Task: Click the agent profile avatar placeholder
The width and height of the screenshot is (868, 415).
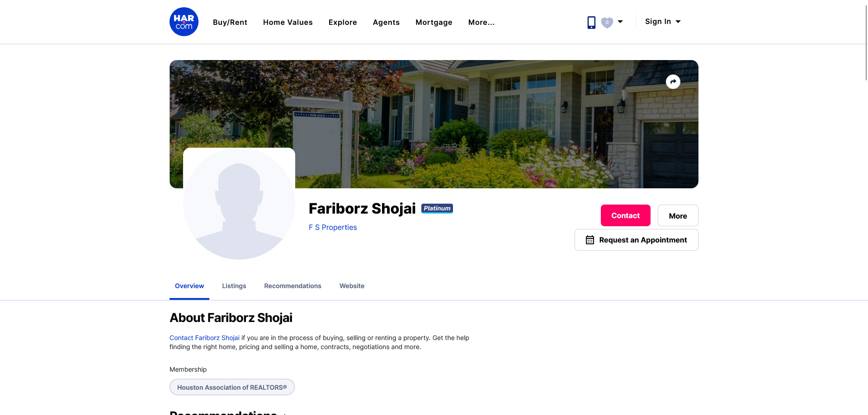Action: [x=239, y=204]
